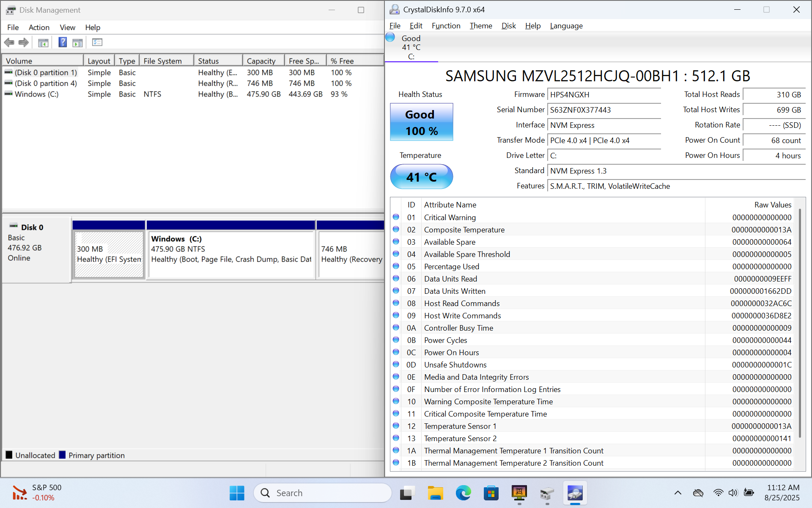Click the OneDrive cloud tray icon
812x508 pixels.
(698, 493)
